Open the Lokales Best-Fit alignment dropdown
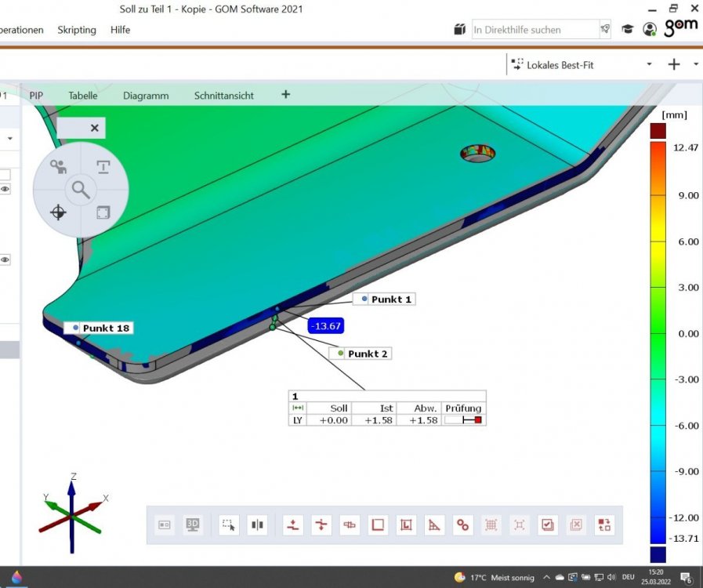The height and width of the screenshot is (588, 703). (649, 65)
